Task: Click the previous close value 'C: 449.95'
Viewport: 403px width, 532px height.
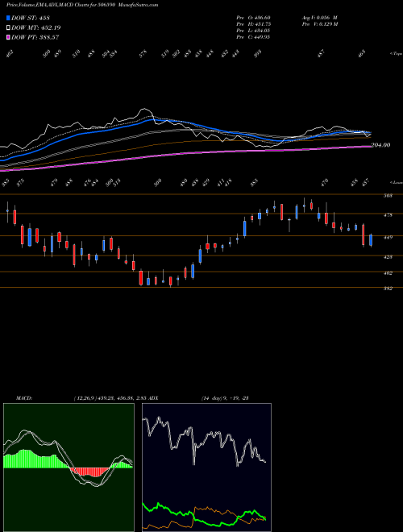Action: (258, 37)
